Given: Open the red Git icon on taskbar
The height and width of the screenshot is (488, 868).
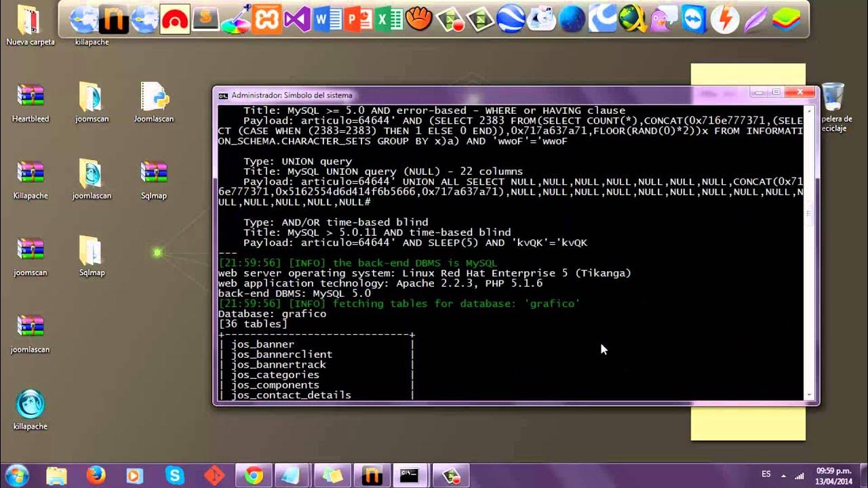Looking at the screenshot, I should [x=214, y=476].
